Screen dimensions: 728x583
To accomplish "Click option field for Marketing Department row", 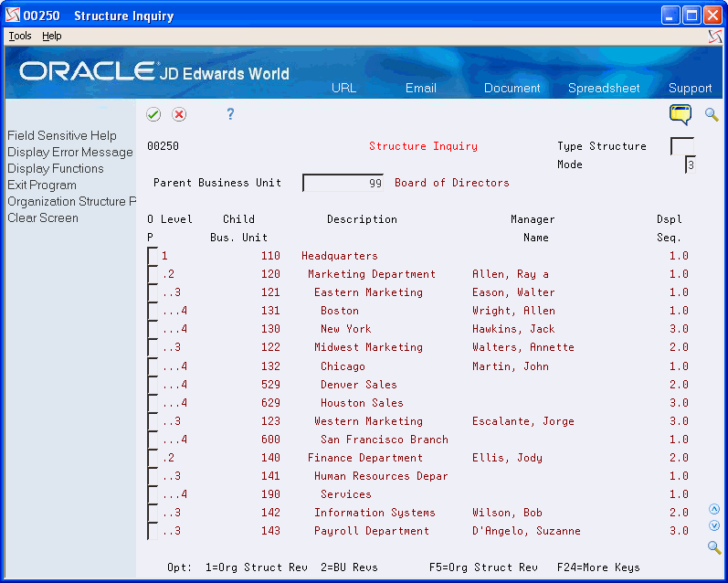I will (153, 274).
